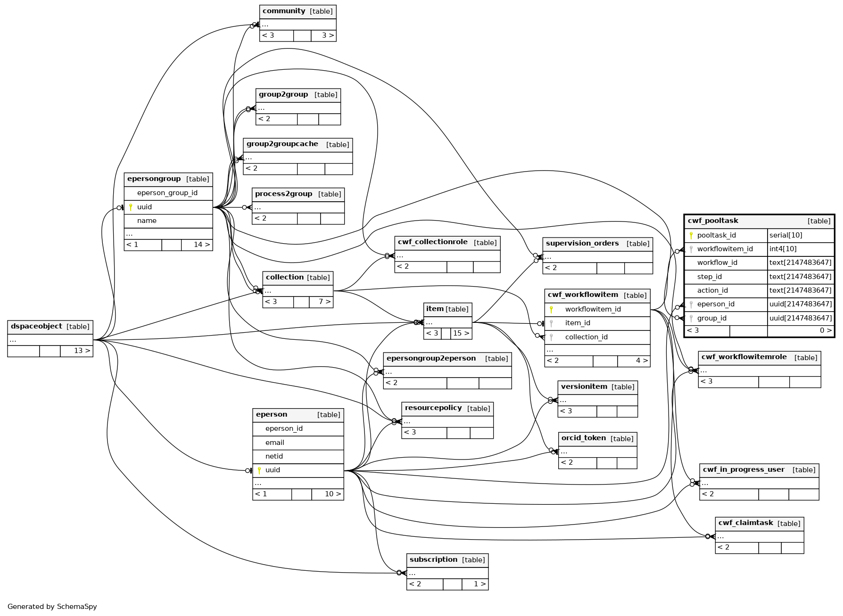The width and height of the screenshot is (843, 616).
Task: Click the yellow primary key icon beside pooltask_id
Action: (x=691, y=236)
